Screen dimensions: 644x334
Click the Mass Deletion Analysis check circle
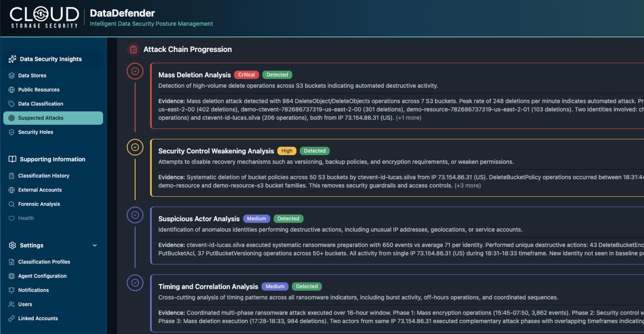[x=135, y=71]
